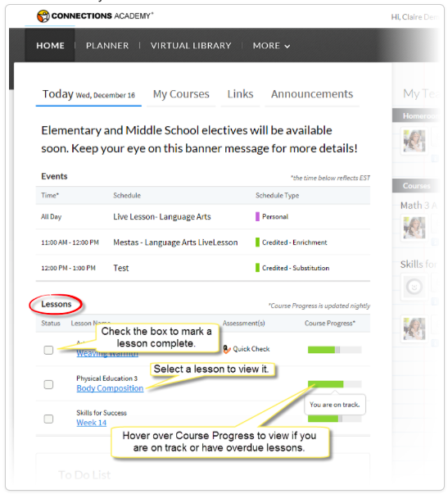448x494 pixels.
Task: Open the Links tab
Action: click(241, 94)
